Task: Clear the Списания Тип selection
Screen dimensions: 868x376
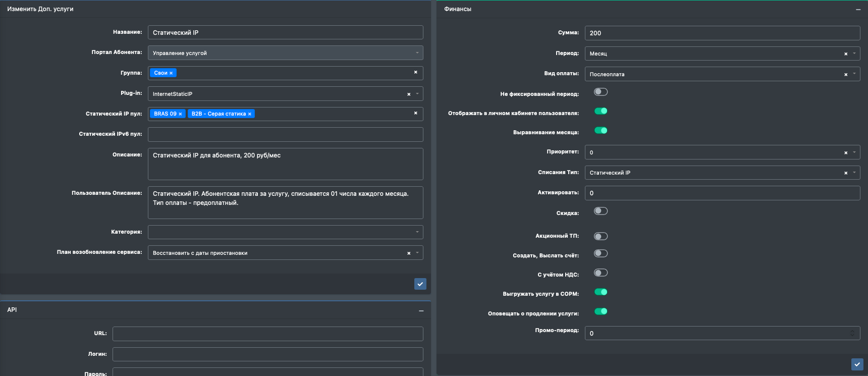Action: [x=846, y=173]
